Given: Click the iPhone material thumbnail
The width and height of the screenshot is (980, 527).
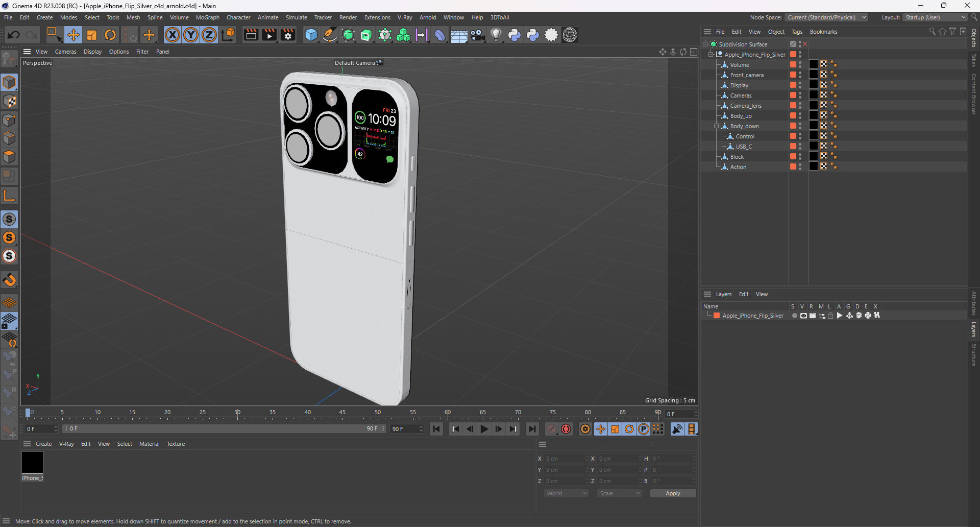Looking at the screenshot, I should 32,463.
